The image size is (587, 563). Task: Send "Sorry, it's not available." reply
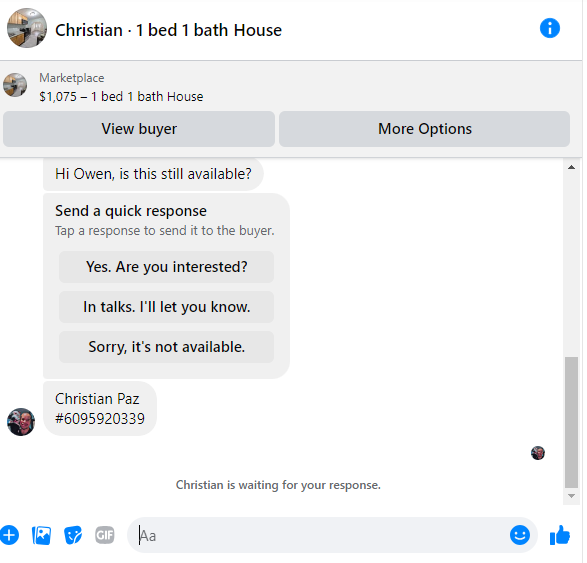(x=167, y=349)
